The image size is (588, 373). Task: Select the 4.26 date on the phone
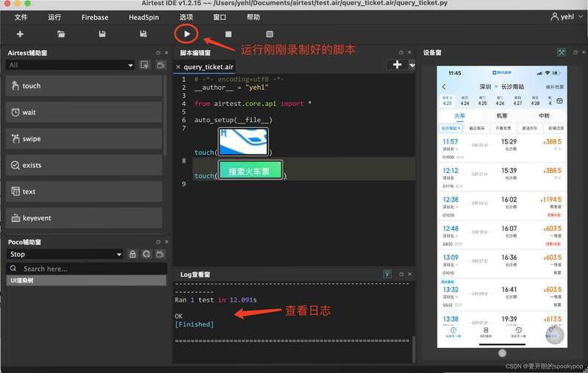[500, 101]
